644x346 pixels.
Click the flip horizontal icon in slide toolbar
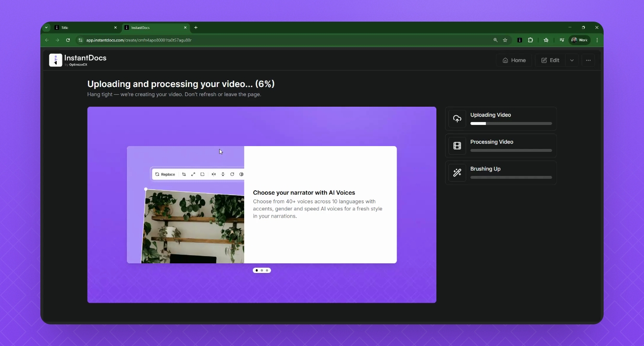coord(213,174)
